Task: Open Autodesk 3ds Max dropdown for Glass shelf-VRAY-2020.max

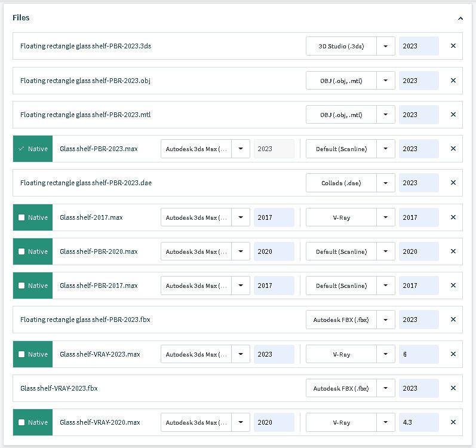Action: (x=241, y=422)
